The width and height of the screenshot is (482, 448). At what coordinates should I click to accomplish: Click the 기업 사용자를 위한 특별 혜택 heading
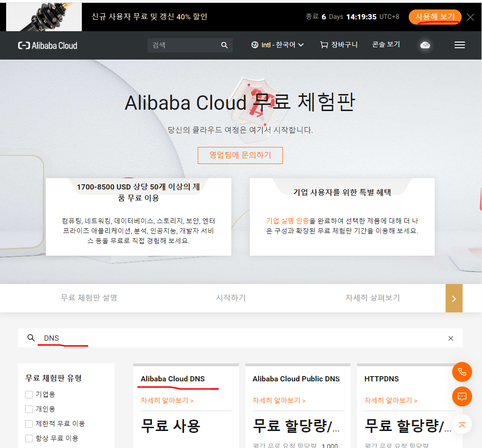click(x=342, y=192)
